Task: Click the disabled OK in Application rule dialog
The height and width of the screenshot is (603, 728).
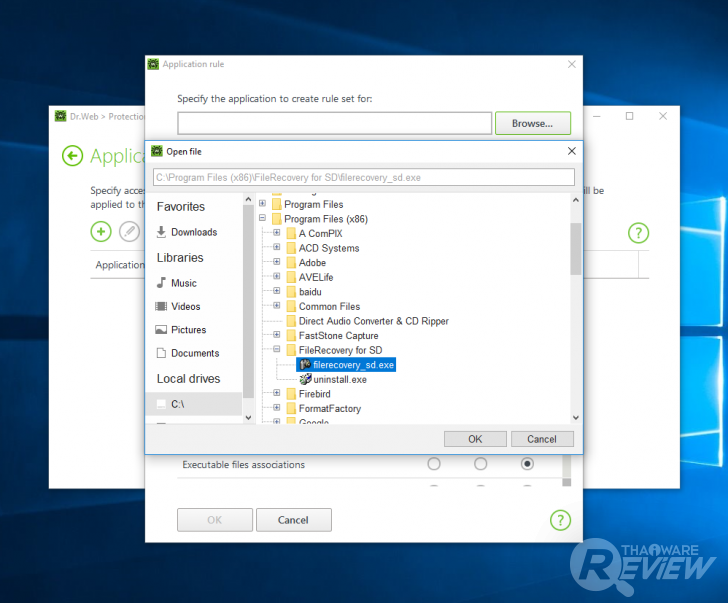Action: (x=214, y=520)
